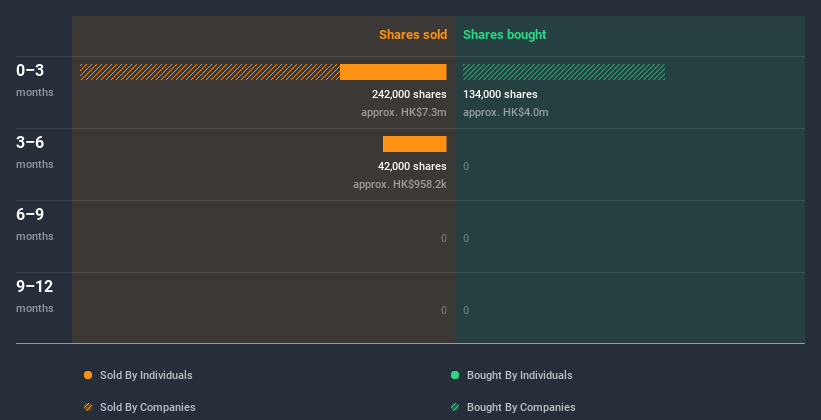Click the 42,000 shares value

tap(412, 166)
